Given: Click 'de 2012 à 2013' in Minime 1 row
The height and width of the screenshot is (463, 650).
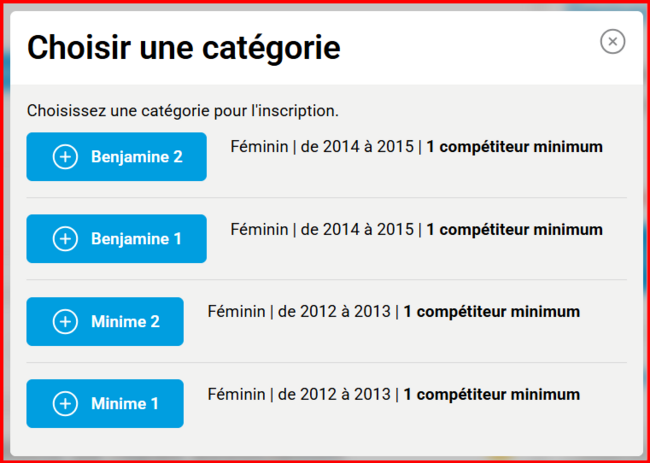Looking at the screenshot, I should click(x=335, y=394).
